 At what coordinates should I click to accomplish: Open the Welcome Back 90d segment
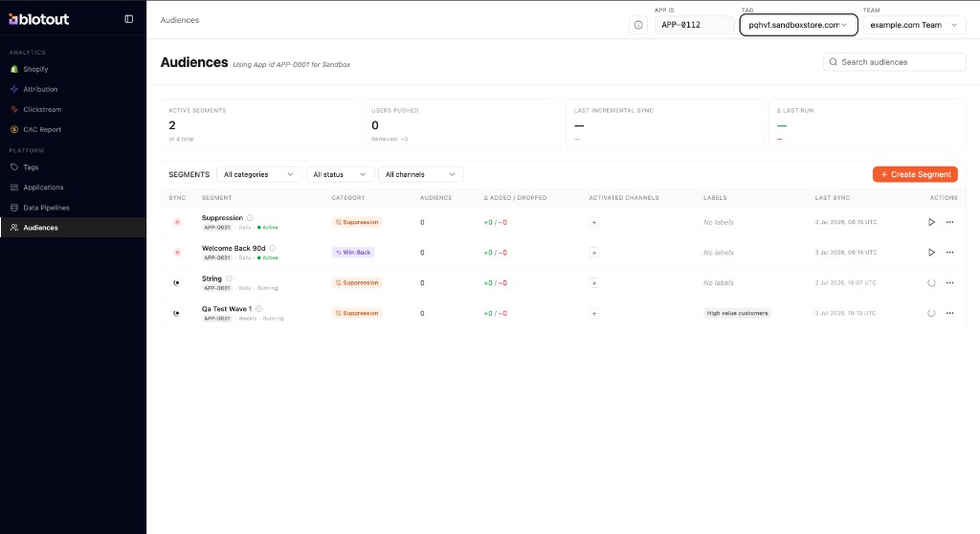234,248
